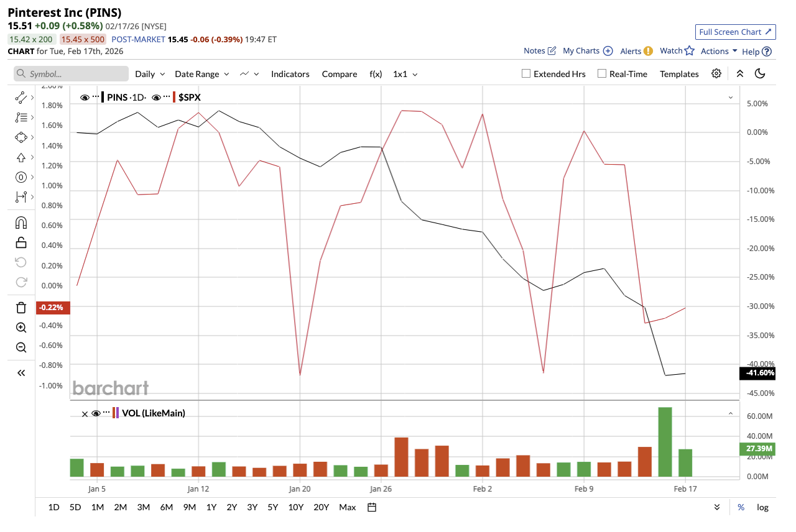Open the custom date range calendar icon
Viewport: 796px width, 532px height.
click(371, 507)
